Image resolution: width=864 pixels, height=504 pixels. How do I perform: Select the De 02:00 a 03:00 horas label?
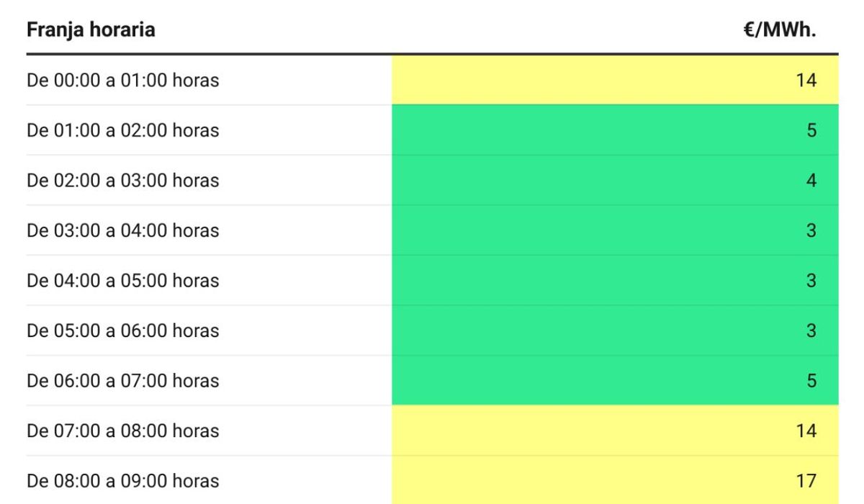123,180
